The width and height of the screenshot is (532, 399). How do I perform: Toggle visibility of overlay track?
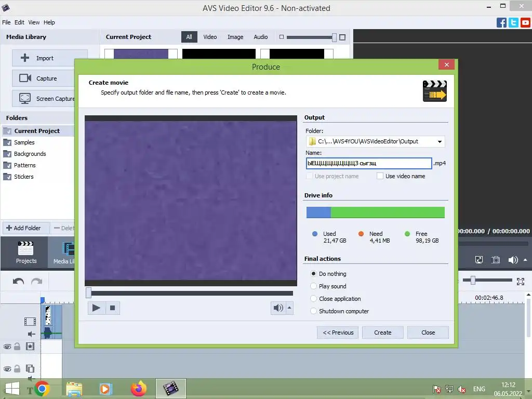point(7,369)
